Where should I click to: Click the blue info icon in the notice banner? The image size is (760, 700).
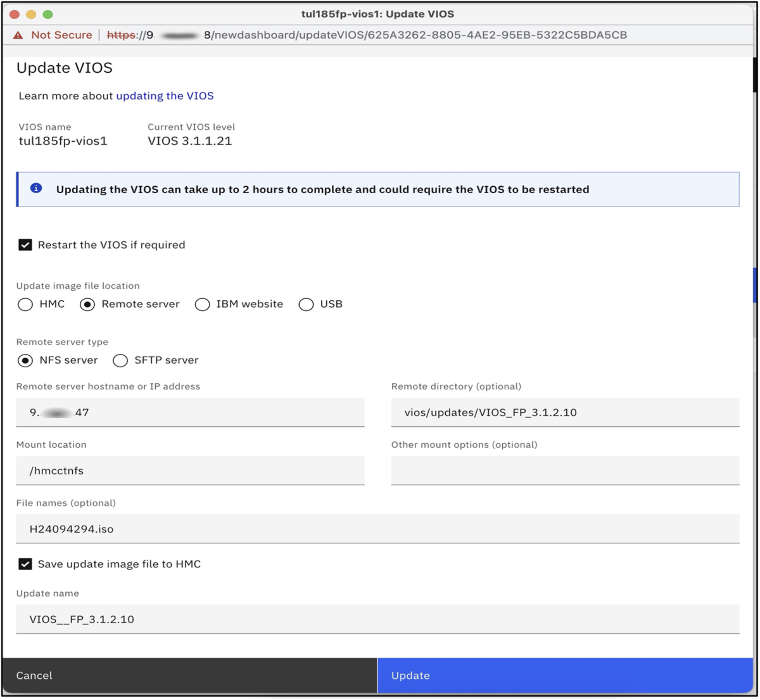36,188
